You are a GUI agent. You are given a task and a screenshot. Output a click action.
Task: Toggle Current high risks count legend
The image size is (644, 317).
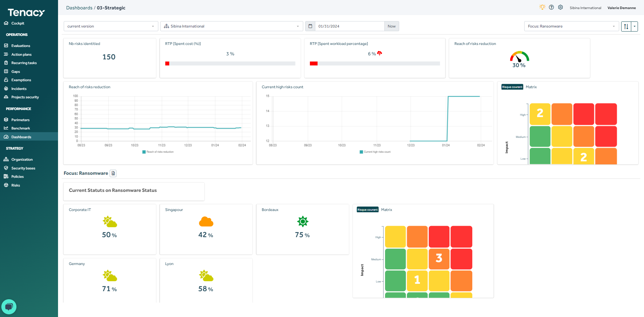click(x=375, y=152)
